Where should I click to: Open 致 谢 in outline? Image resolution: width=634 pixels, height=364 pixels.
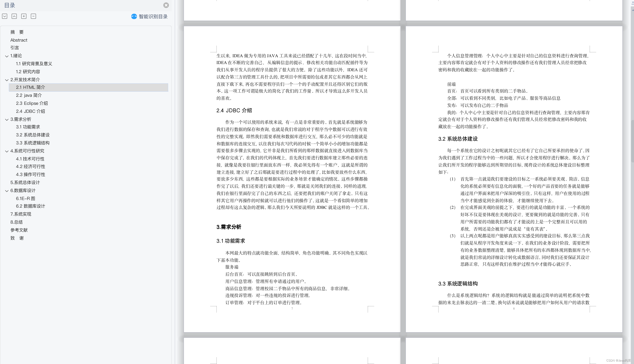click(x=17, y=238)
